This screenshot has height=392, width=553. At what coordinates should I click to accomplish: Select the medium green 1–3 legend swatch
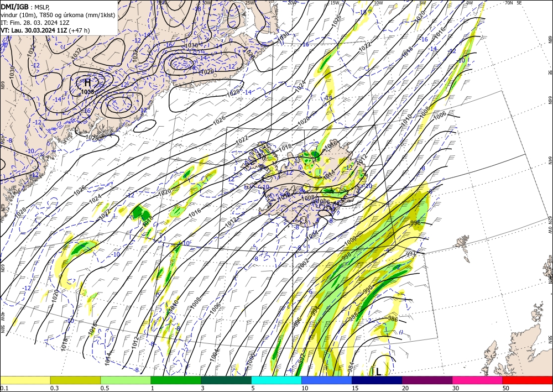(176, 380)
